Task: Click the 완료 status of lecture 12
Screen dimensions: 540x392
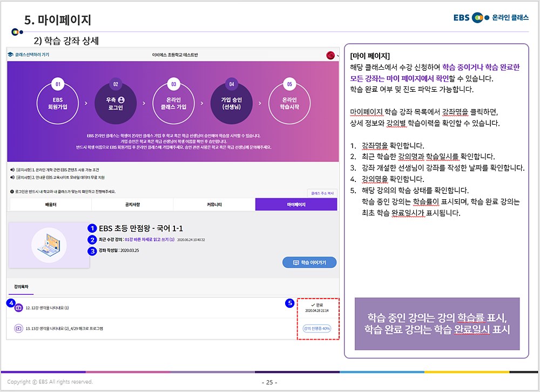Action: pyautogui.click(x=317, y=305)
